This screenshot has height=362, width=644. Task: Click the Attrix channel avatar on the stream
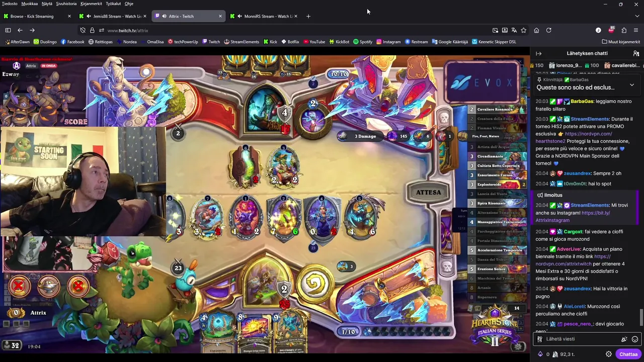17,66
